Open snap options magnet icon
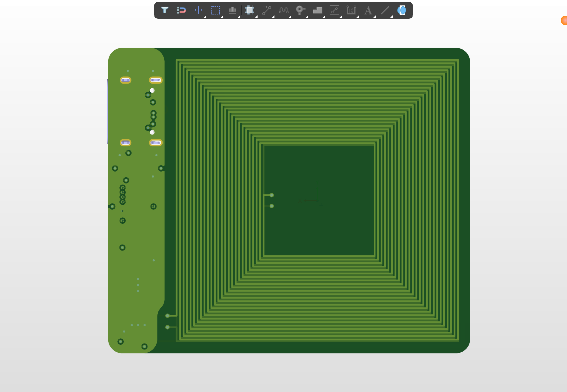 (181, 10)
